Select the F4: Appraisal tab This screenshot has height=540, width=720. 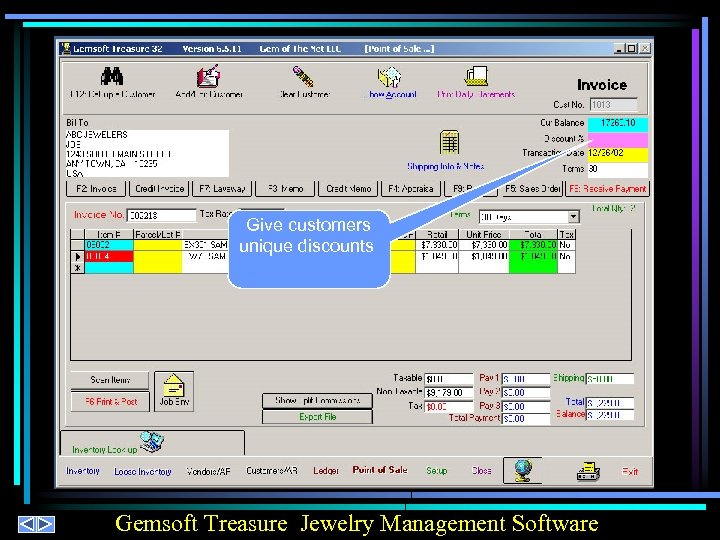click(411, 189)
